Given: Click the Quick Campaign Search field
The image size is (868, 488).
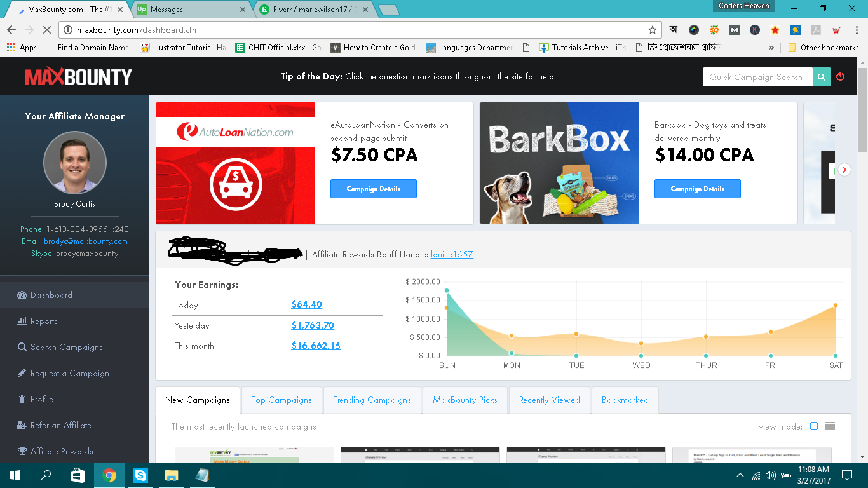Looking at the screenshot, I should 757,77.
